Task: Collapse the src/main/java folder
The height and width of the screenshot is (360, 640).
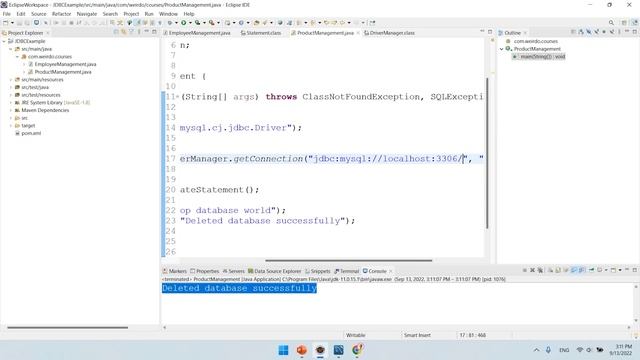Action: point(11,49)
